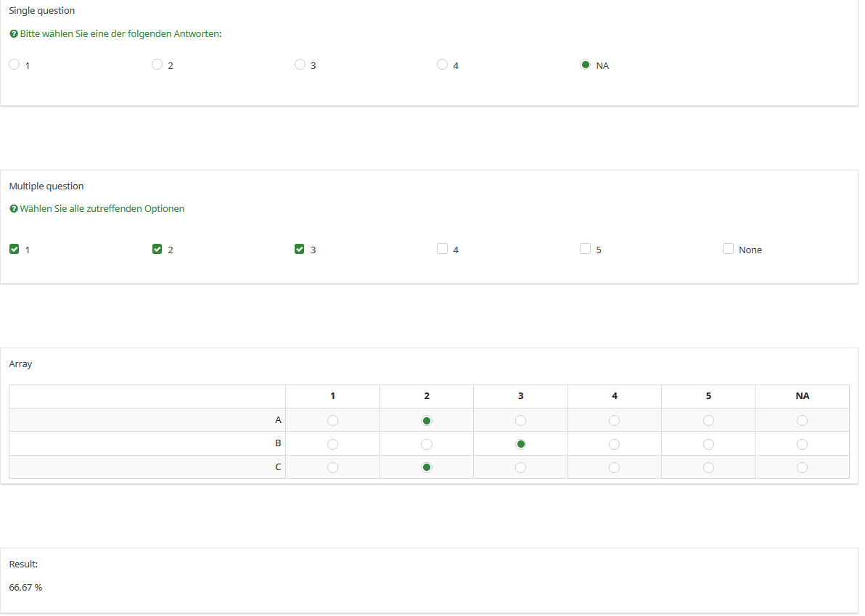Select column 3 for Array row C
The image size is (865, 616).
520,467
